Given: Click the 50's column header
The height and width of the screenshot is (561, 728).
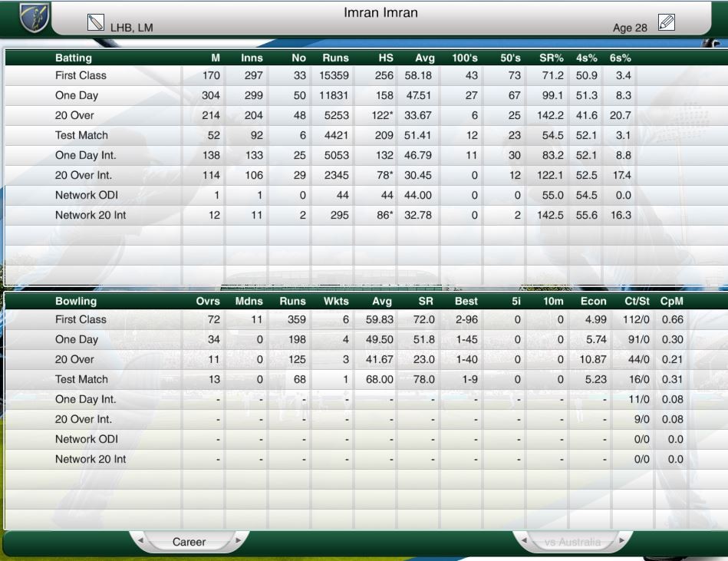Looking at the screenshot, I should coord(510,58).
